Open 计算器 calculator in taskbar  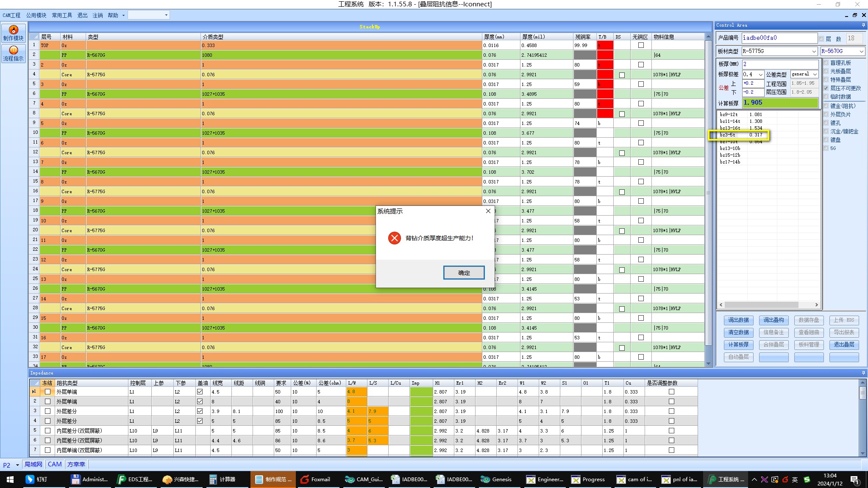(x=222, y=480)
